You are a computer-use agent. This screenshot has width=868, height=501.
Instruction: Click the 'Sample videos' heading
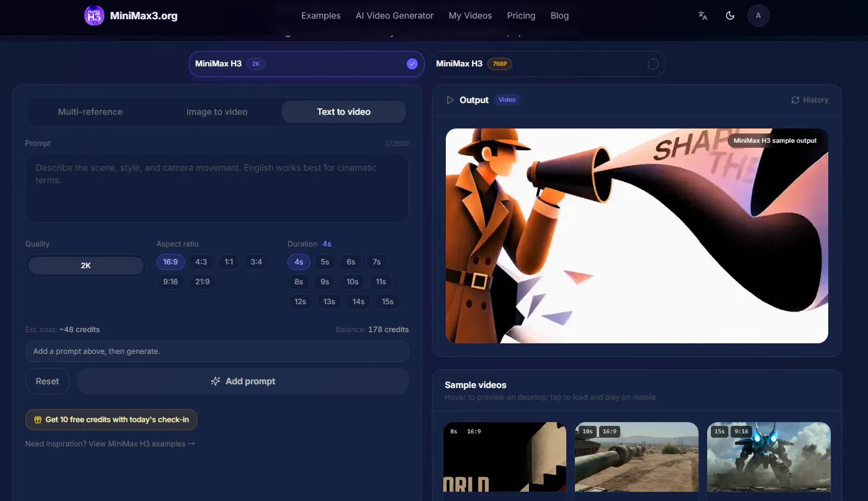click(476, 386)
